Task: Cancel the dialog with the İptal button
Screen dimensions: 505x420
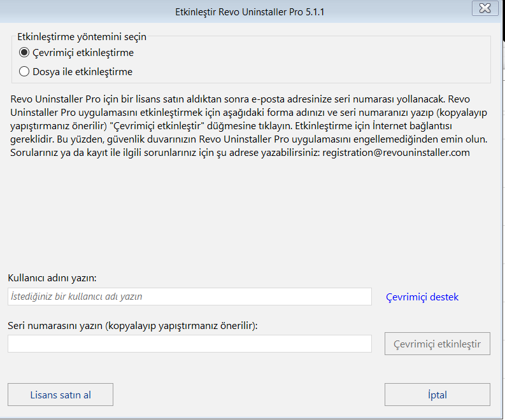Action: coord(437,395)
